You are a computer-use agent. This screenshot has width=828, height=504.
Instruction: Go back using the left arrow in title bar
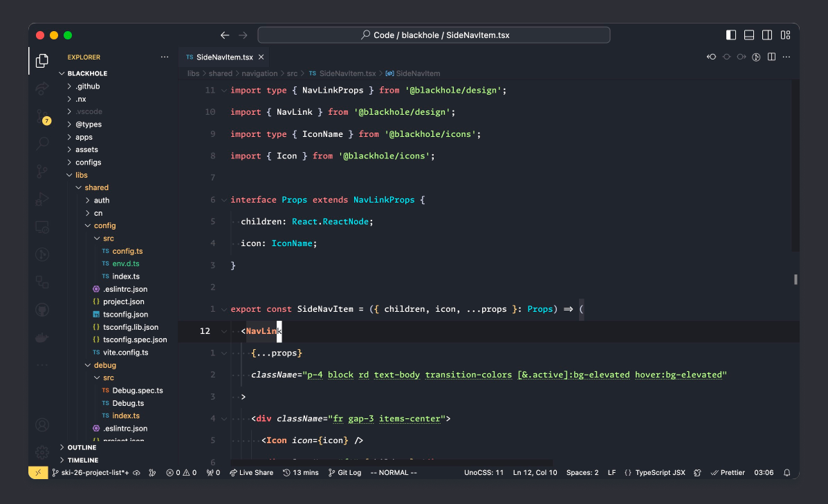pos(225,35)
